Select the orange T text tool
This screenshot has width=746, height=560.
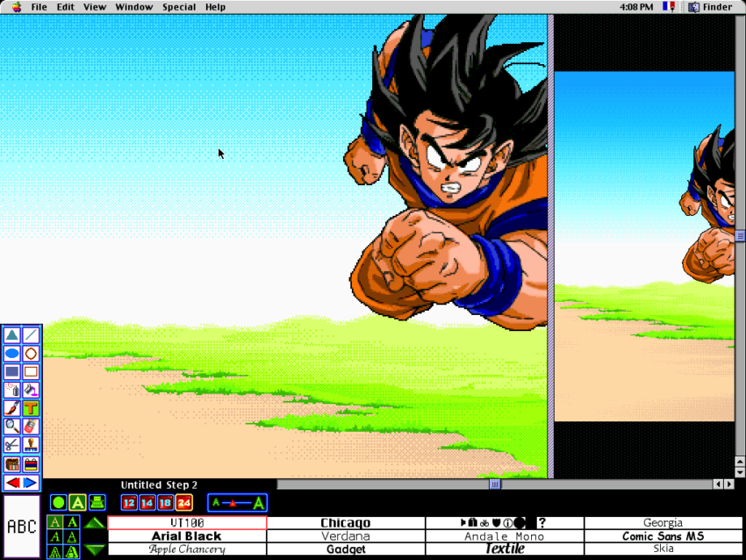(x=31, y=408)
